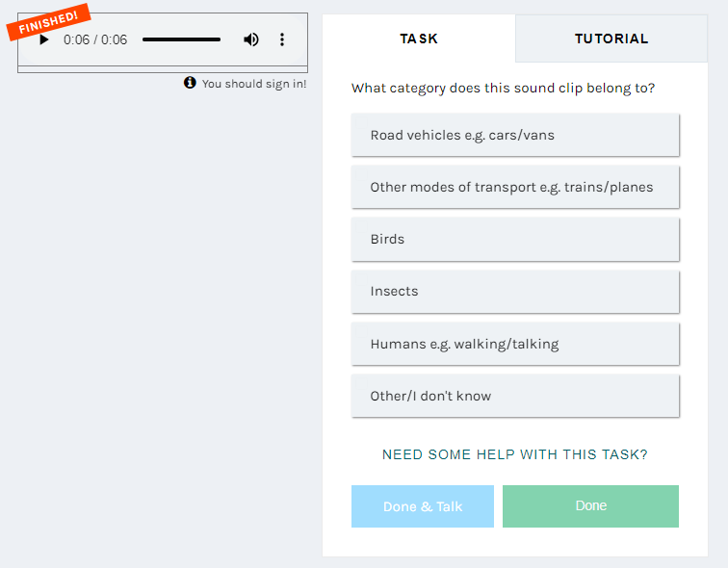Viewport: 728px width, 568px height.
Task: Open Need some help with this task link
Action: pyautogui.click(x=515, y=454)
